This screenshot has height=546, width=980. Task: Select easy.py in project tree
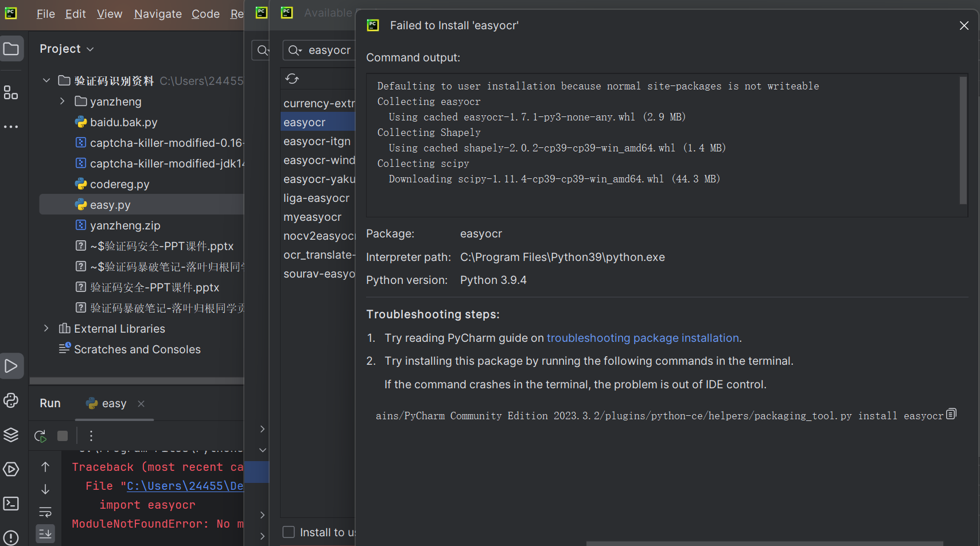(141, 204)
